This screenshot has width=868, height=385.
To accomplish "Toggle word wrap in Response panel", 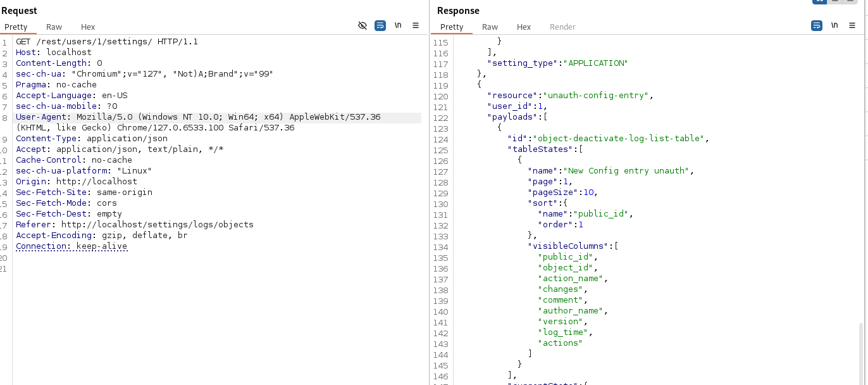I will pyautogui.click(x=817, y=26).
